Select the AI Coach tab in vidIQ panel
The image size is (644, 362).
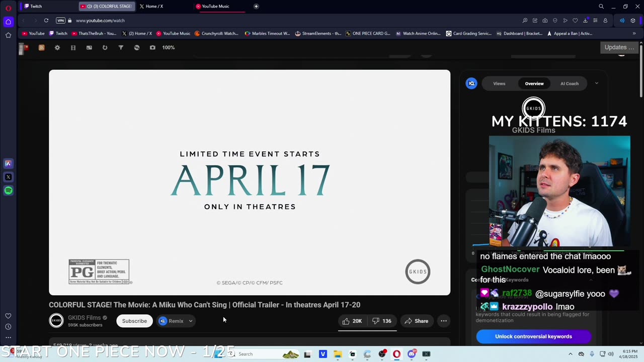[570, 83]
